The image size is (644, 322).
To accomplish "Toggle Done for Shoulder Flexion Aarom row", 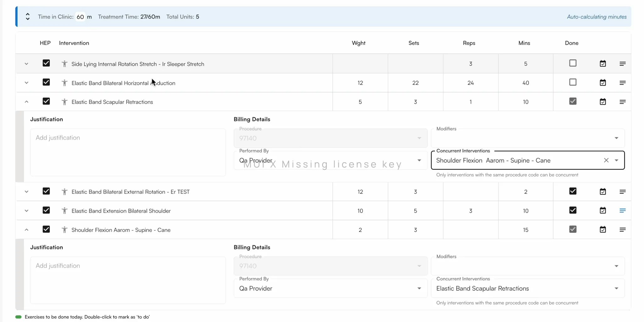I will (573, 229).
